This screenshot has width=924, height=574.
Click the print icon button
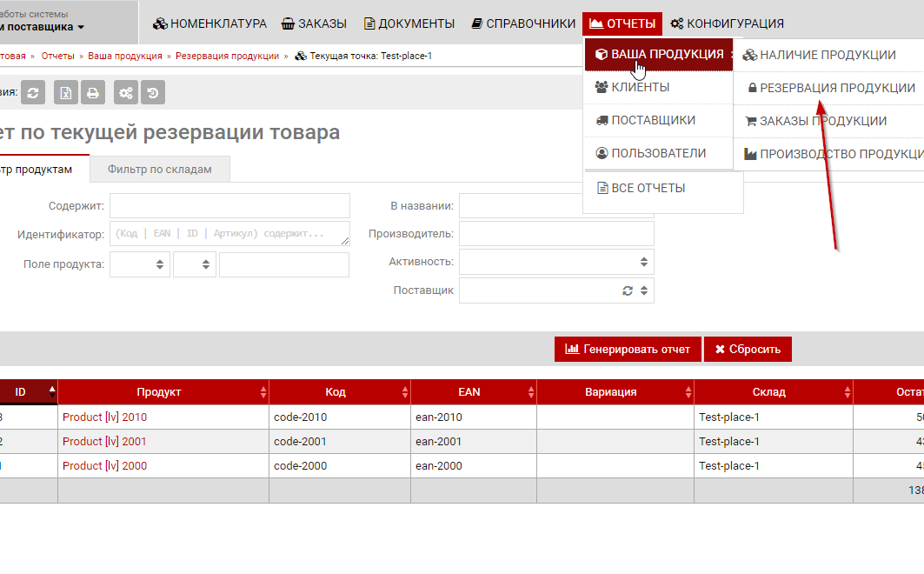pos(92,92)
